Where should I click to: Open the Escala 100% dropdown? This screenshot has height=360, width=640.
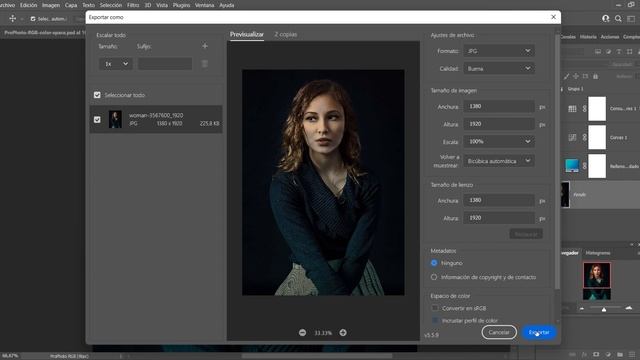(x=499, y=142)
